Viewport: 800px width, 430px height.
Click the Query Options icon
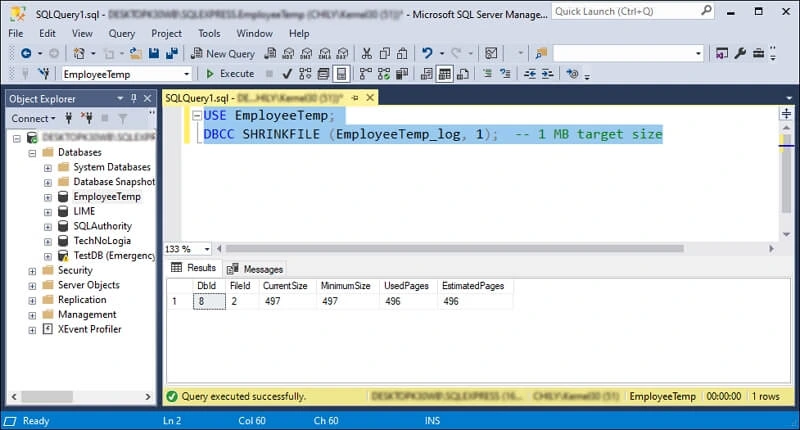tap(323, 74)
